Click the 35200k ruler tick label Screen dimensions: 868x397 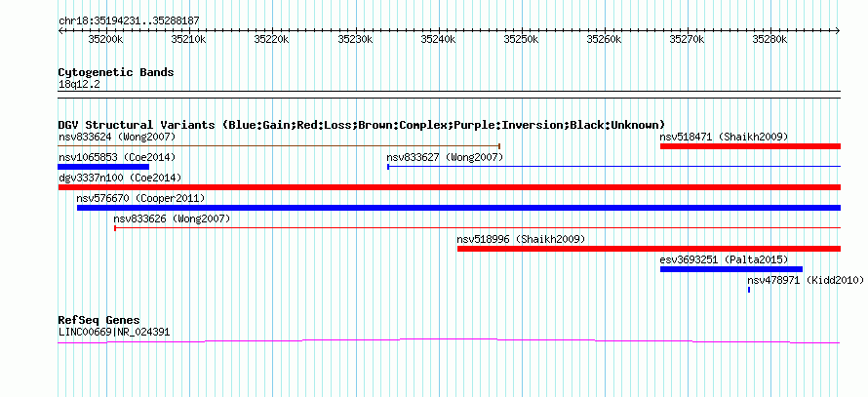[x=105, y=39]
